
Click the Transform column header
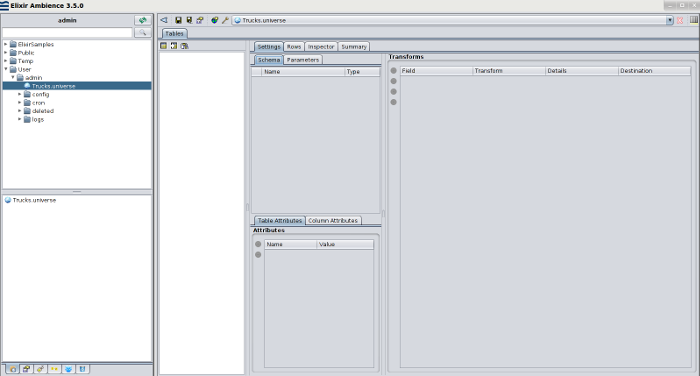click(509, 71)
